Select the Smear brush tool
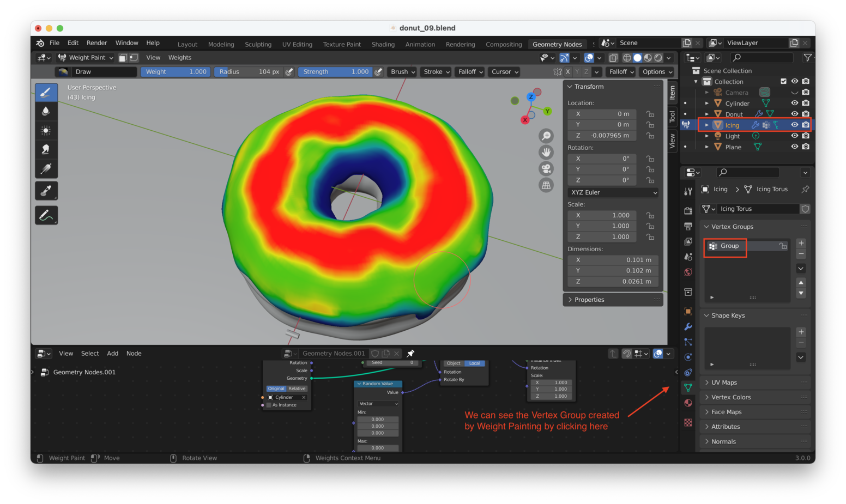The height and width of the screenshot is (504, 846). coord(46,148)
